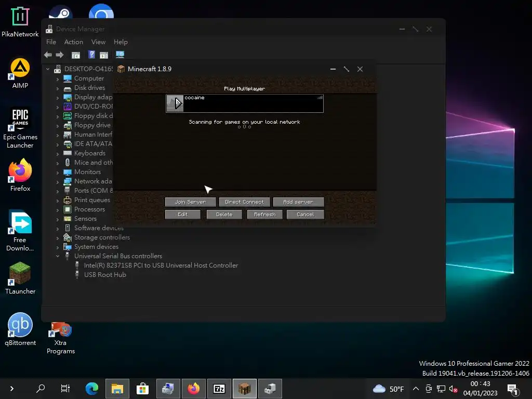Screen dimensions: 532x399
Task: Select USB Root Hub device
Action: coord(105,275)
